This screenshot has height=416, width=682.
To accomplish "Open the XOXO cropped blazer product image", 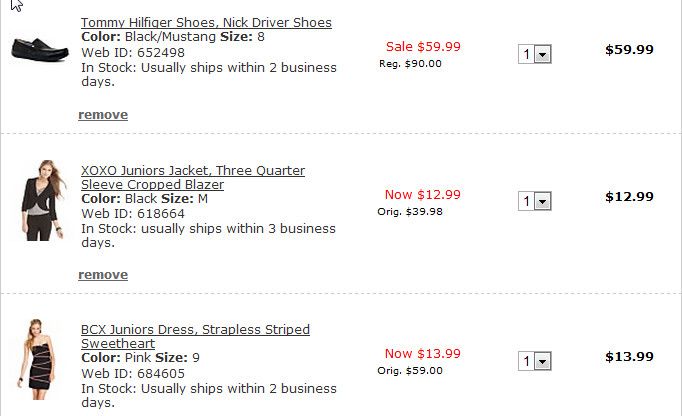I will (39, 199).
